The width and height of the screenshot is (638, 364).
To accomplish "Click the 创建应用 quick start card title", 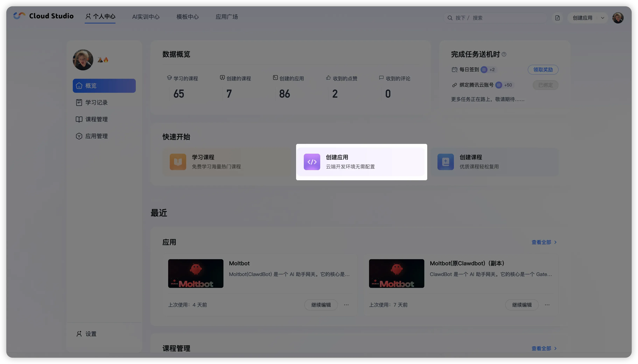I will pos(337,157).
